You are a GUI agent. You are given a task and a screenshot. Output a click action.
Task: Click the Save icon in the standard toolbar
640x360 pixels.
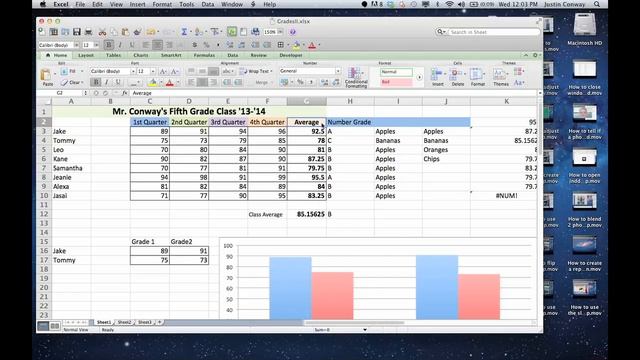point(76,32)
